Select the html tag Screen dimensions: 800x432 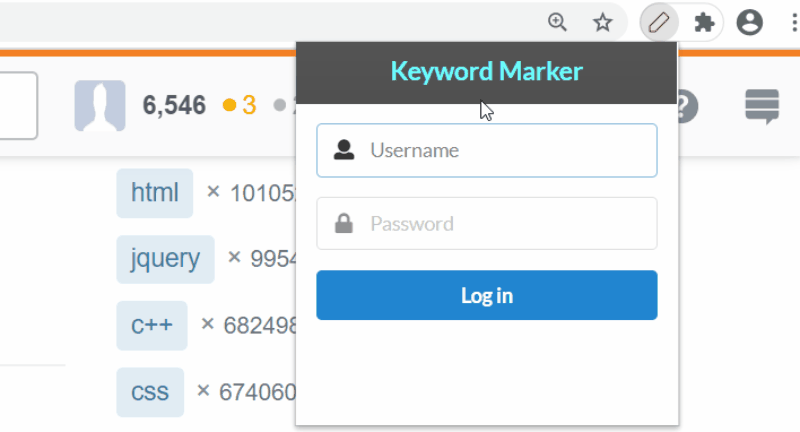pos(155,193)
